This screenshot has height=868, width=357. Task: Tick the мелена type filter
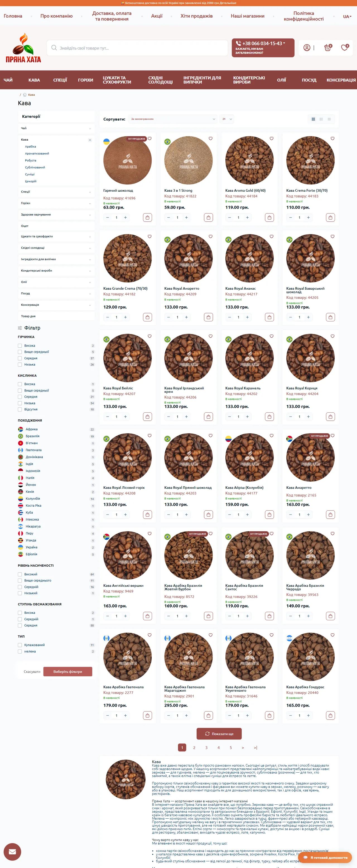coord(20,651)
